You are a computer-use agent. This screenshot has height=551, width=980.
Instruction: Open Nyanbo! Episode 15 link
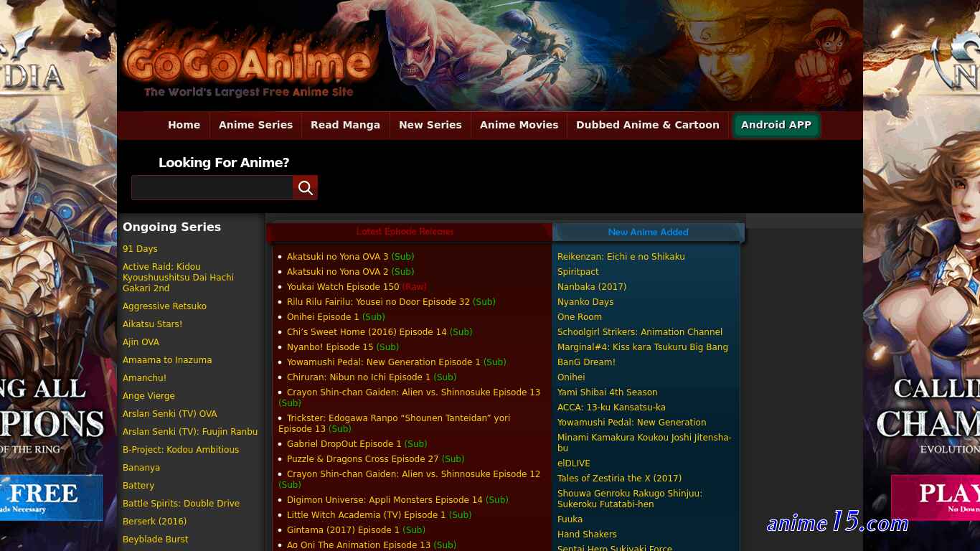tap(330, 347)
